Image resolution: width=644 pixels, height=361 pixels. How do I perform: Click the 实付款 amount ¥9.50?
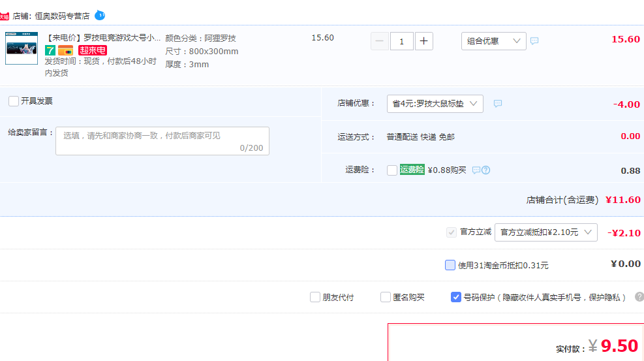pos(613,346)
